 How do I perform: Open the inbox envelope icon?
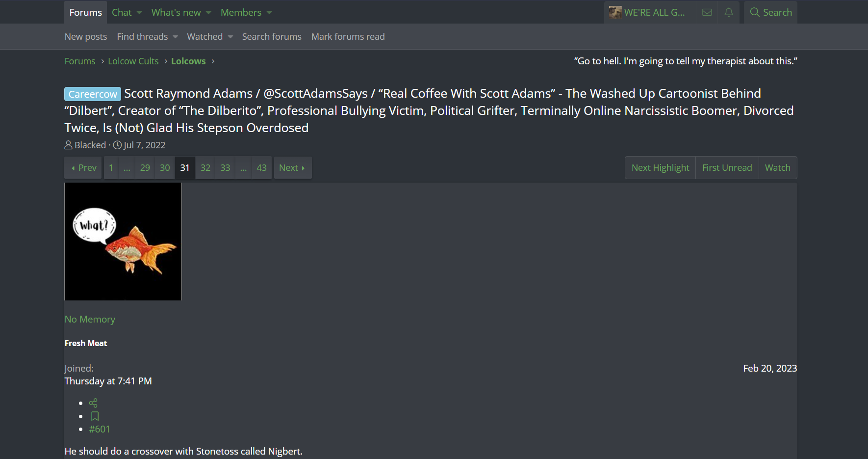coord(707,12)
